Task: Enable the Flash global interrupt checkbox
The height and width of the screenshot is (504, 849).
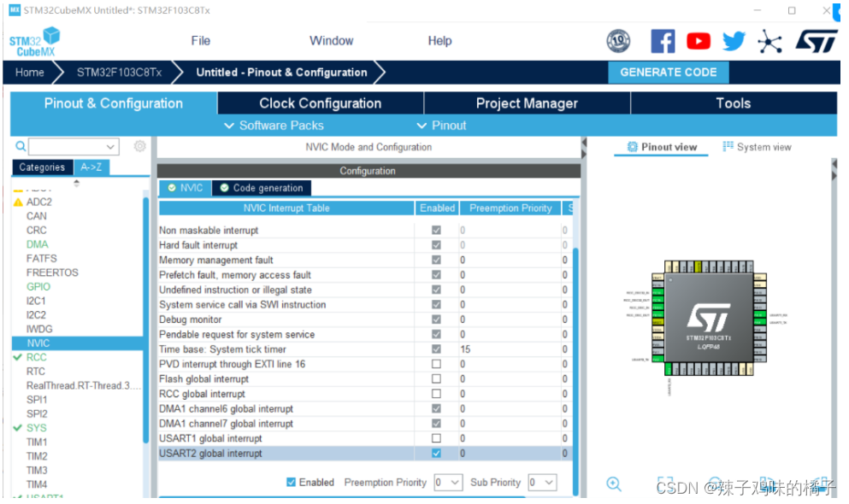Action: tap(436, 378)
